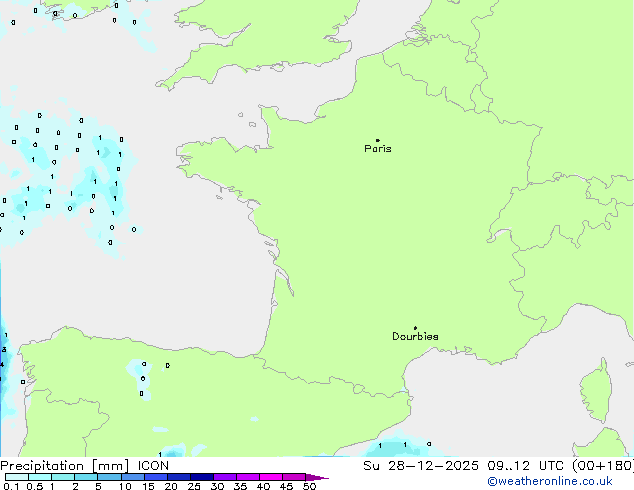634x490 pixels.
Task: Click the Dourbies location label
Action: [x=415, y=336]
